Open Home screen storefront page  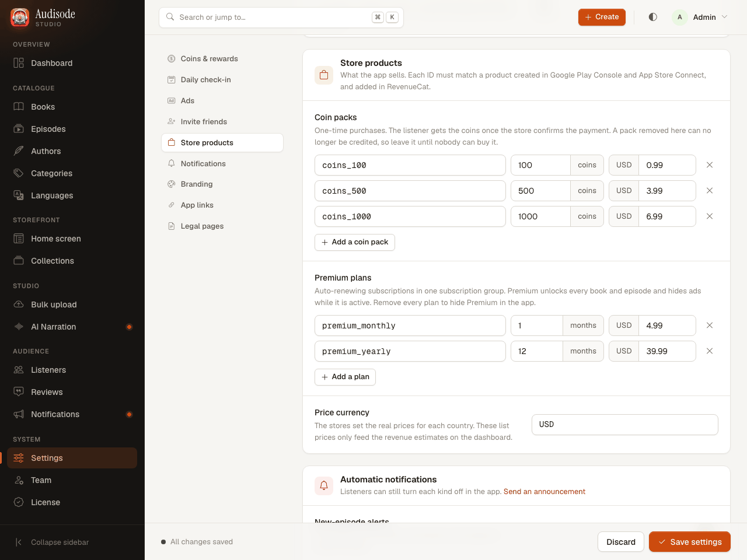coord(72,239)
